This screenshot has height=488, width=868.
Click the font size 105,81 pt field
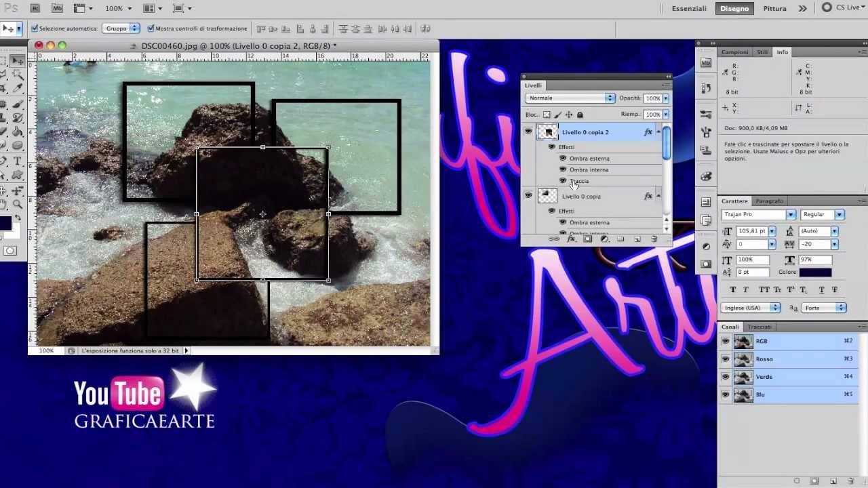(x=751, y=231)
